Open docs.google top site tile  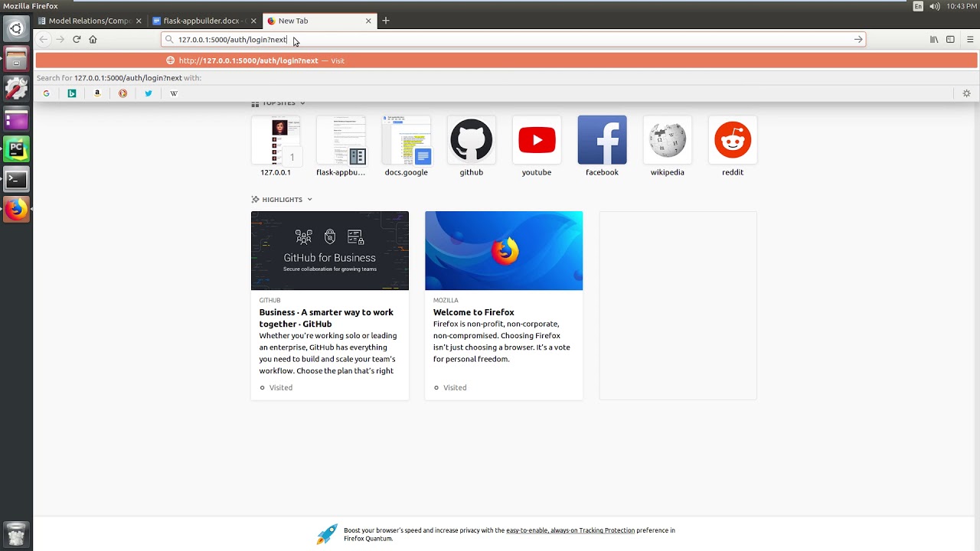click(x=406, y=146)
